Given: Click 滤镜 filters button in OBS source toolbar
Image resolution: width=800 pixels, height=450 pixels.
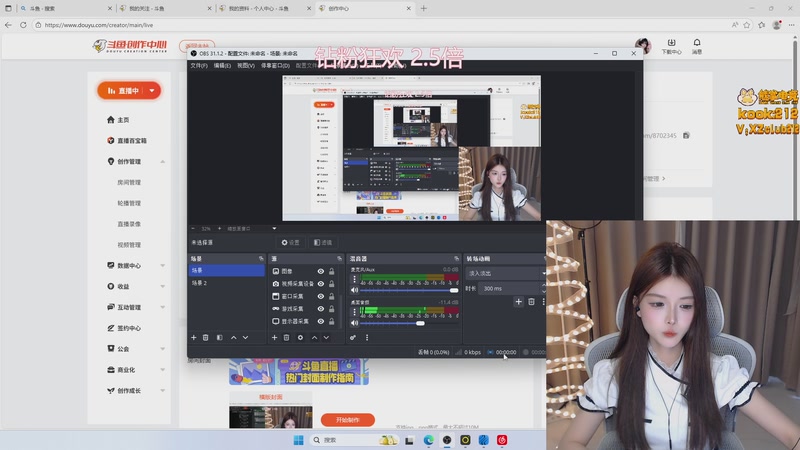Looking at the screenshot, I should 323,242.
